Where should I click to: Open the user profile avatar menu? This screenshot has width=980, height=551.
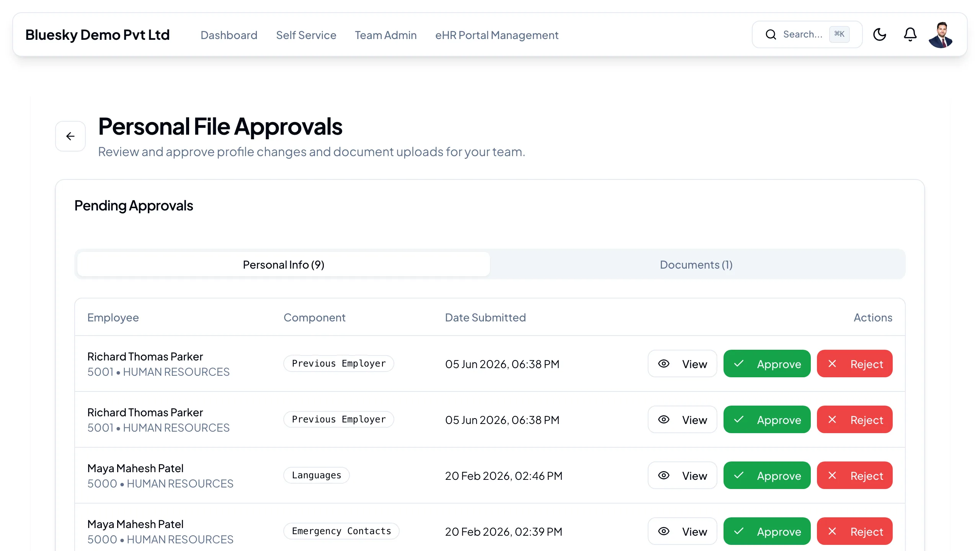(941, 34)
